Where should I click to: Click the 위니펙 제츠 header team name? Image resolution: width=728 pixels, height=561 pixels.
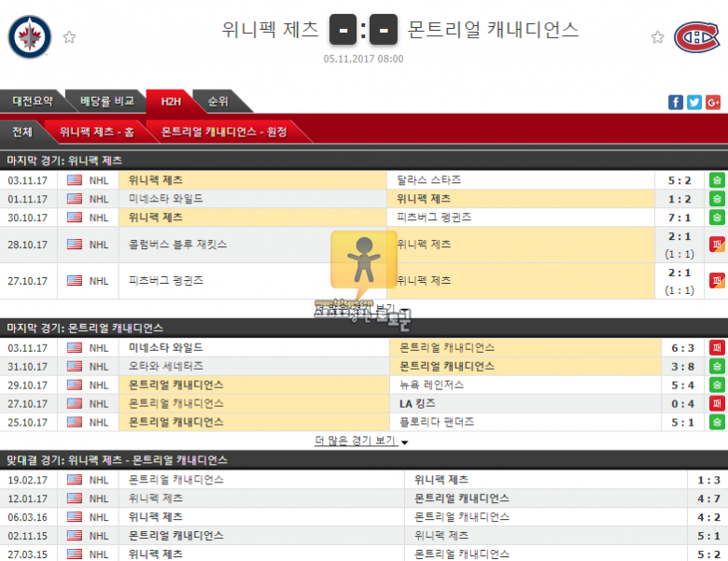(271, 29)
